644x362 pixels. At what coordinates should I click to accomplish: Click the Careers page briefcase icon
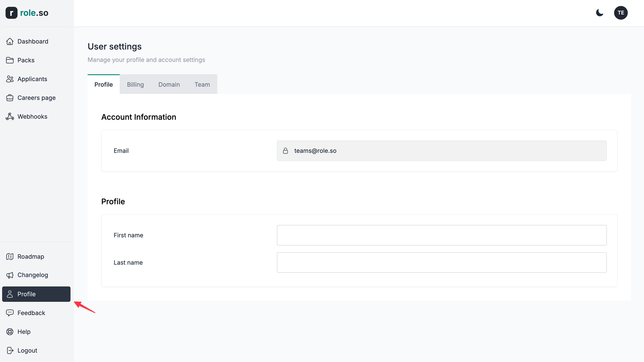point(10,98)
